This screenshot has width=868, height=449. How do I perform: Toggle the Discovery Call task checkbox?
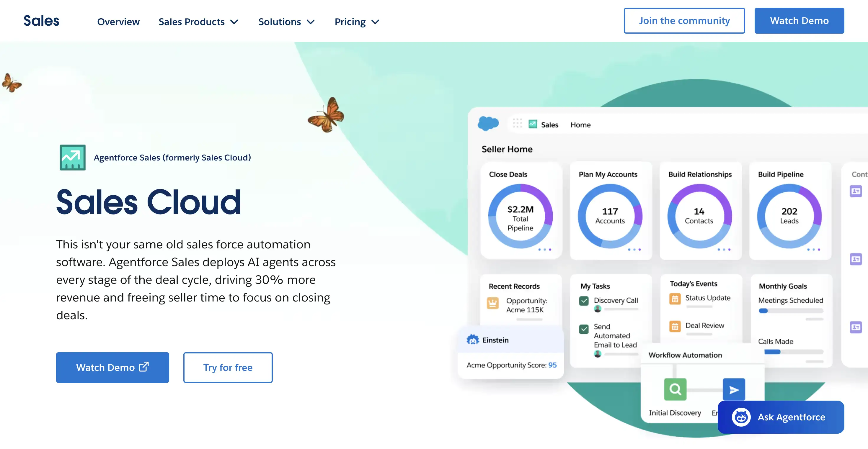coord(584,301)
